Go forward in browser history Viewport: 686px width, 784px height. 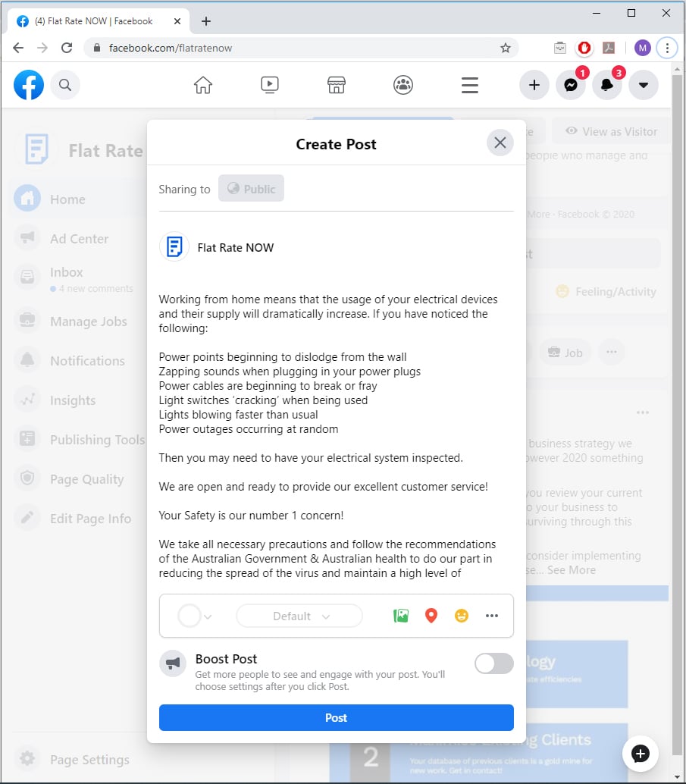click(x=42, y=48)
